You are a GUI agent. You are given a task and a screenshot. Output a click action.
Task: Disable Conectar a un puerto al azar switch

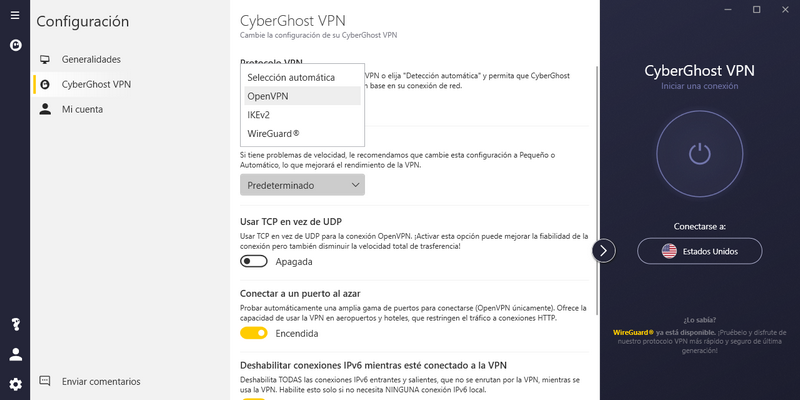click(254, 334)
